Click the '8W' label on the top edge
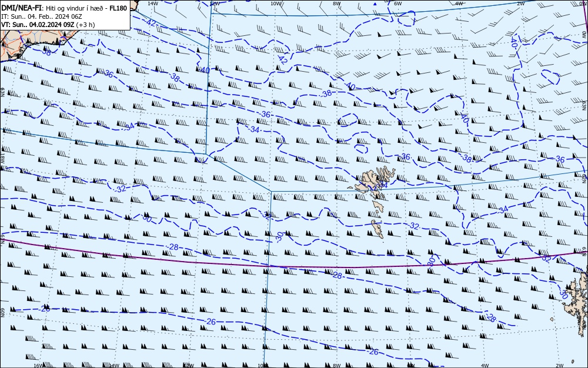 coord(336,4)
